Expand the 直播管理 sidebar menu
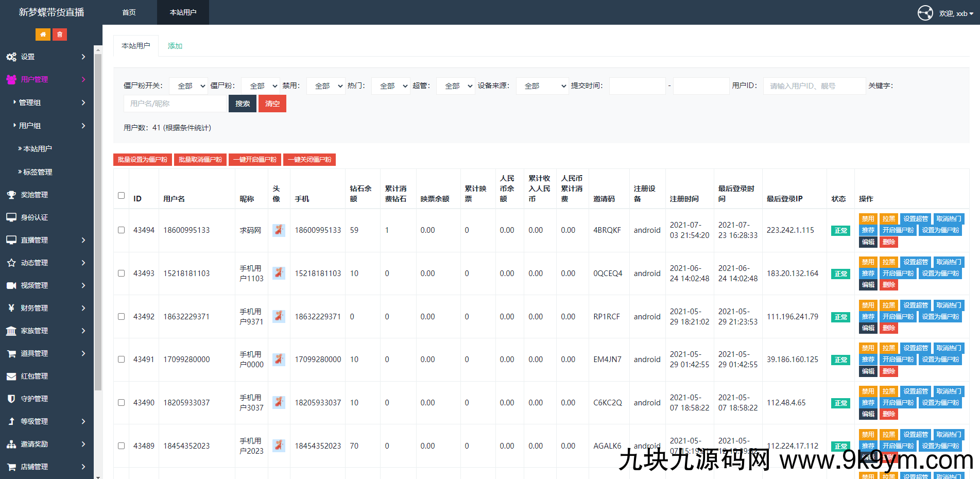The width and height of the screenshot is (980, 479). (46, 240)
